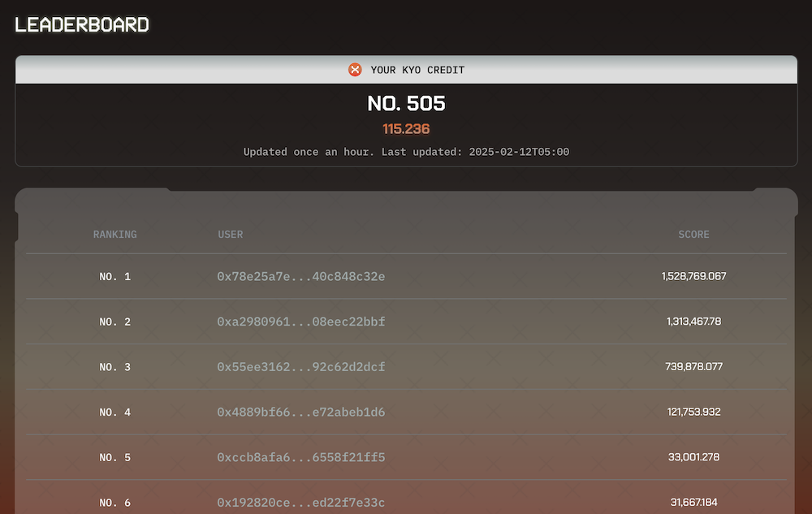Click your credit score 115.236
812x514 pixels.
406,128
